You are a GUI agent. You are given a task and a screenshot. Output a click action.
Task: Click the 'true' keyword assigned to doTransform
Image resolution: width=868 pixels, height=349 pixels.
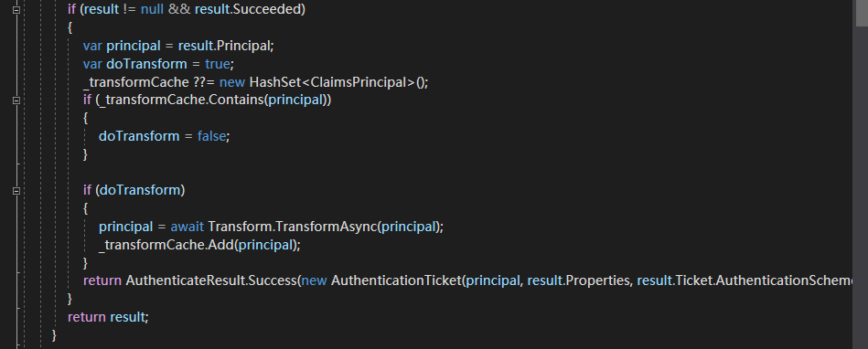tap(217, 64)
